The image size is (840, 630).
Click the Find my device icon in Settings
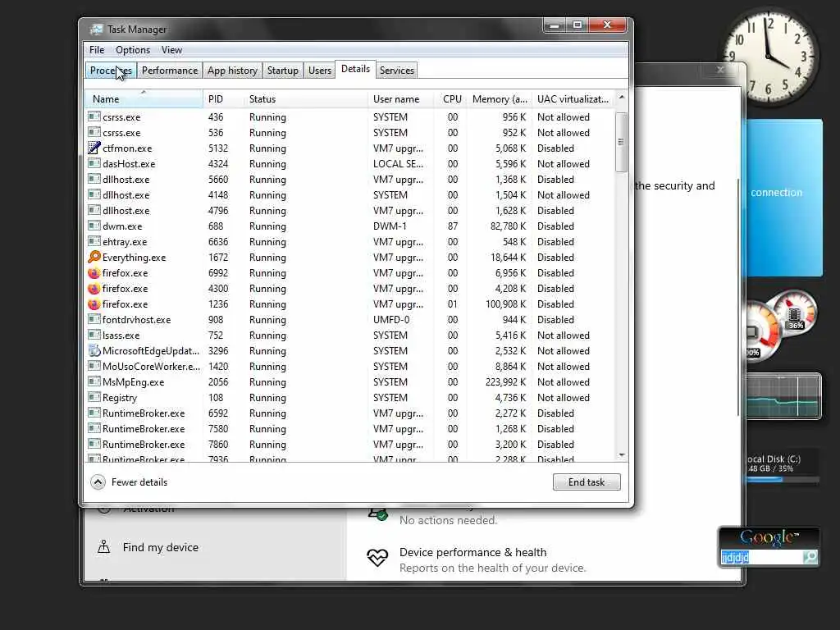coord(104,547)
